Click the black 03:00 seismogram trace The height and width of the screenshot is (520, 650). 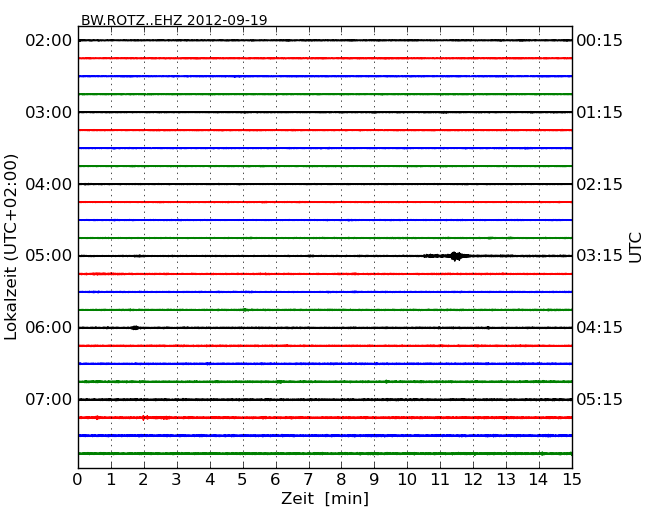(325, 112)
